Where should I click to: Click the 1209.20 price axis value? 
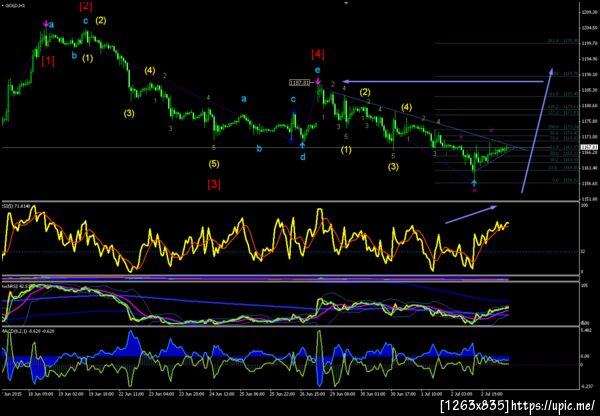pyautogui.click(x=587, y=12)
